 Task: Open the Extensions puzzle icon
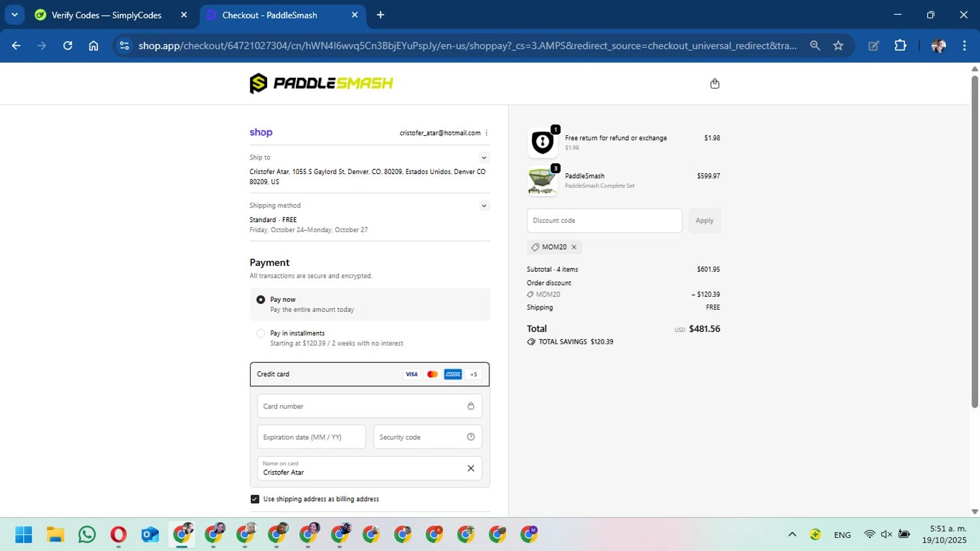pyautogui.click(x=900, y=46)
